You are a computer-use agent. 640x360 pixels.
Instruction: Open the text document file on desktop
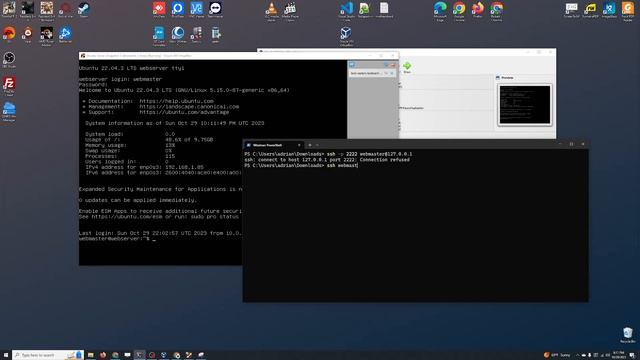[x=384, y=10]
